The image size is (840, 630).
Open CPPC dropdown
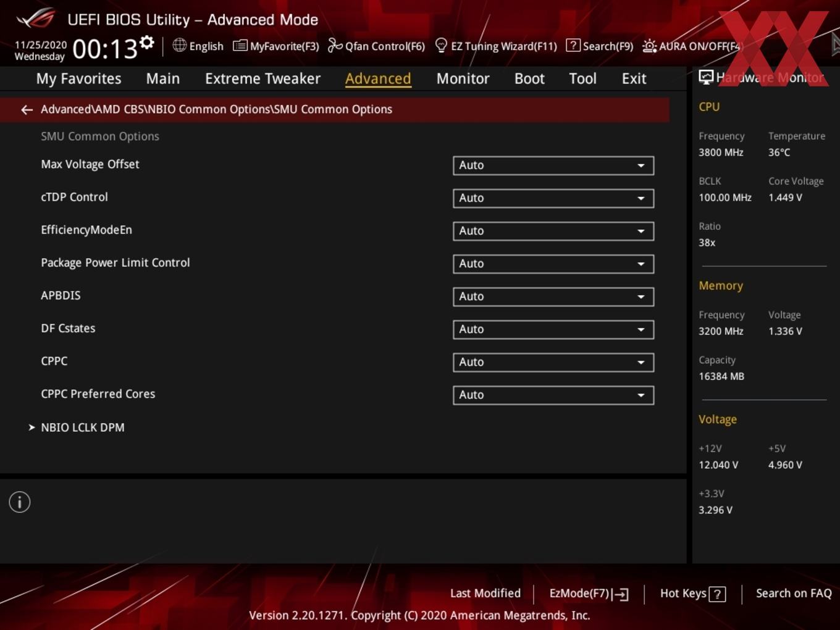point(553,362)
